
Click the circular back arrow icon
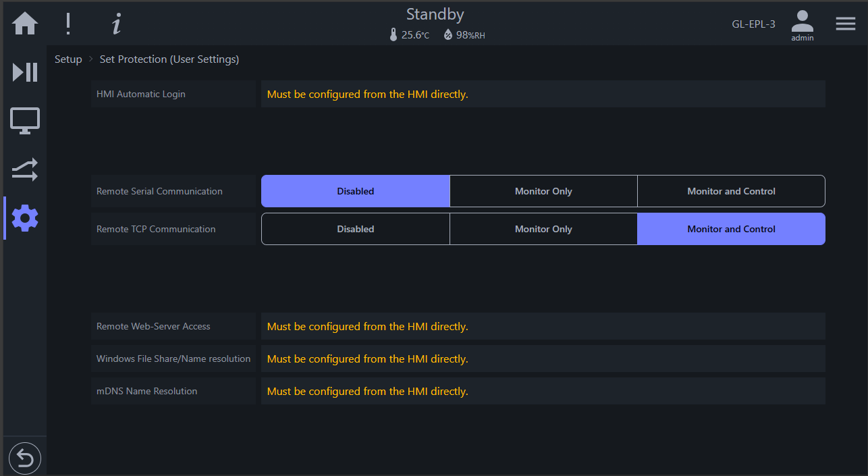[x=25, y=459]
